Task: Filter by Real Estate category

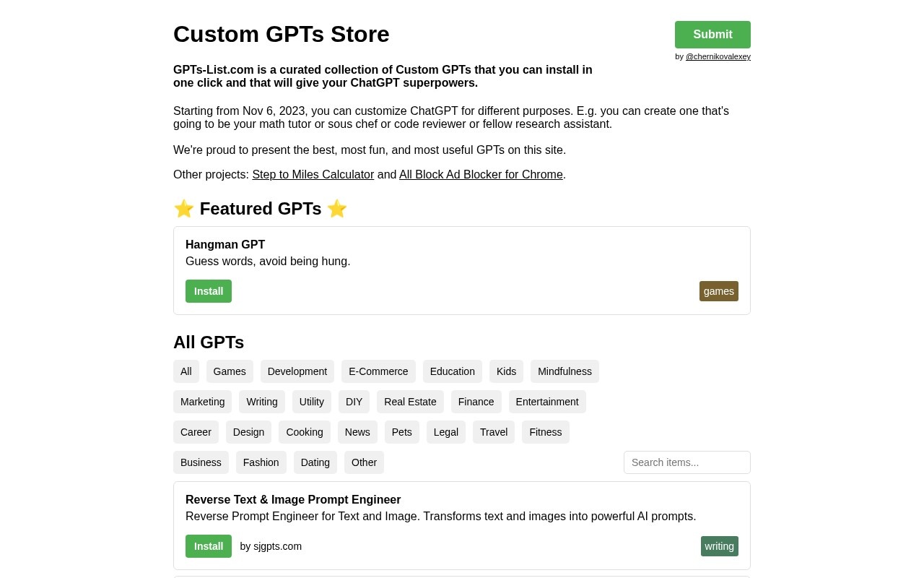Action: [x=410, y=402]
